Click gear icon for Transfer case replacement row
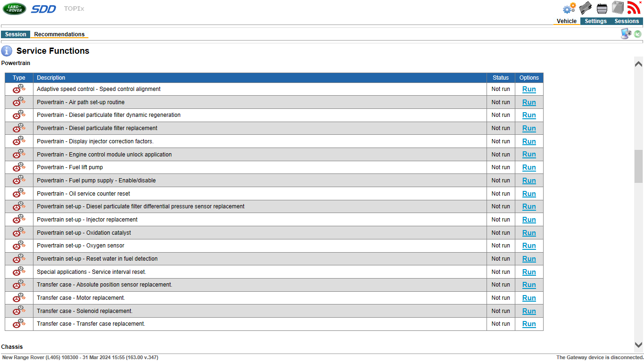 coord(19,323)
